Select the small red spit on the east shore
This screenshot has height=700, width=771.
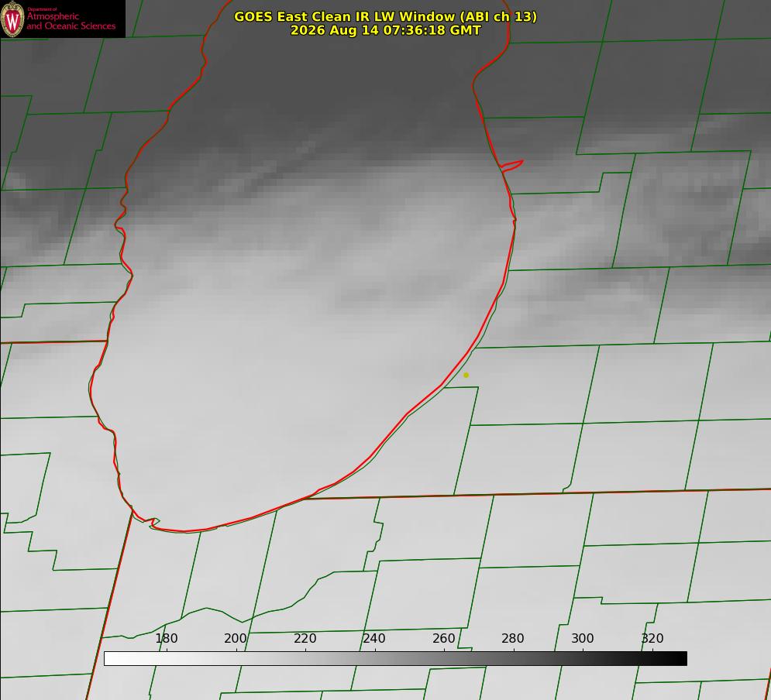[512, 166]
